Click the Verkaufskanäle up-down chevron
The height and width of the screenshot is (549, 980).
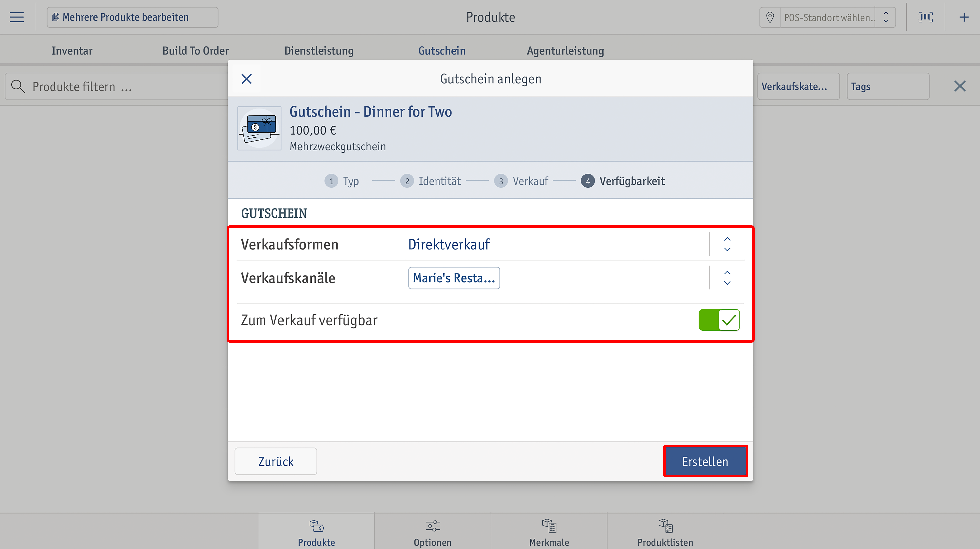coord(727,278)
